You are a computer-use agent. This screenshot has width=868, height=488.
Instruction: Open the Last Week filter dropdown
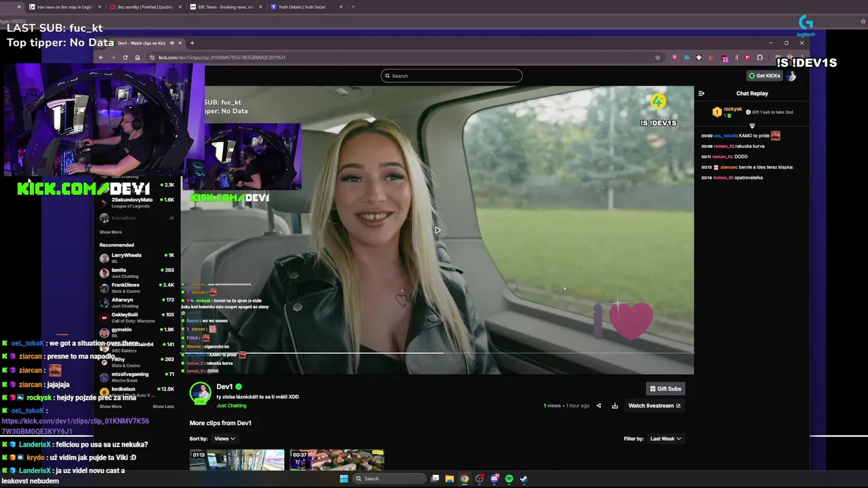pos(665,439)
